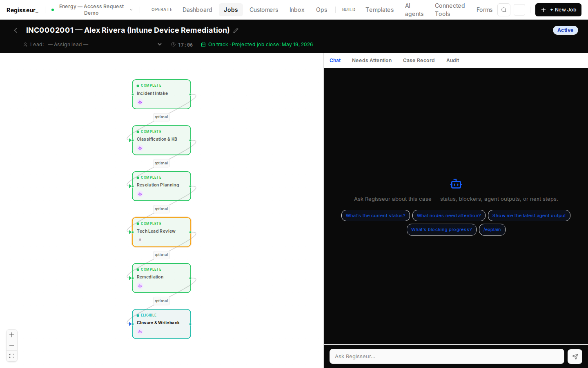Select the Resolution Planning node
Viewport: 588px width, 368px height.
[x=161, y=186]
